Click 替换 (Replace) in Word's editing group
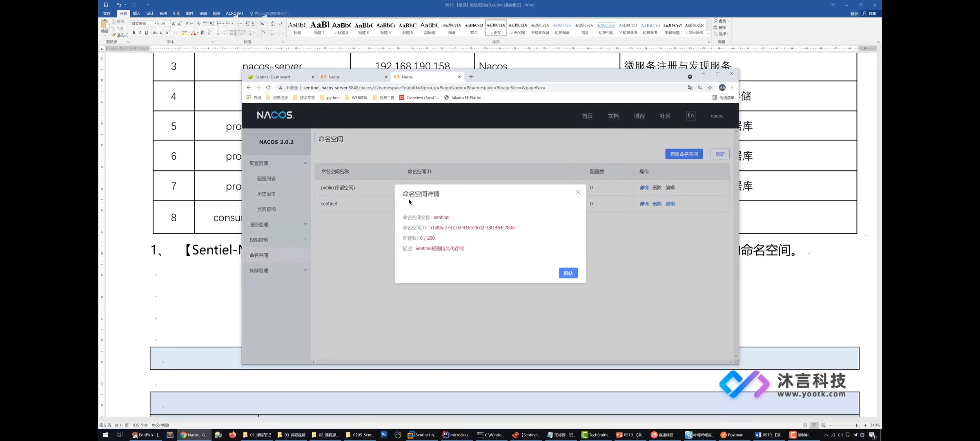 tap(720, 27)
